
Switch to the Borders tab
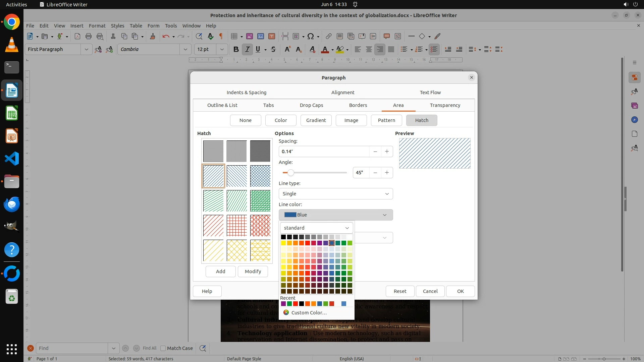(x=358, y=105)
